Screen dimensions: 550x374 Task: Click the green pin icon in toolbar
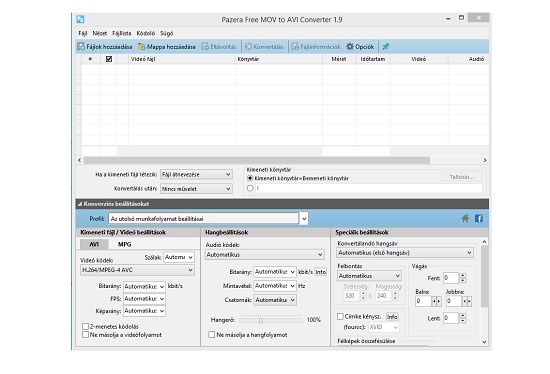point(386,46)
